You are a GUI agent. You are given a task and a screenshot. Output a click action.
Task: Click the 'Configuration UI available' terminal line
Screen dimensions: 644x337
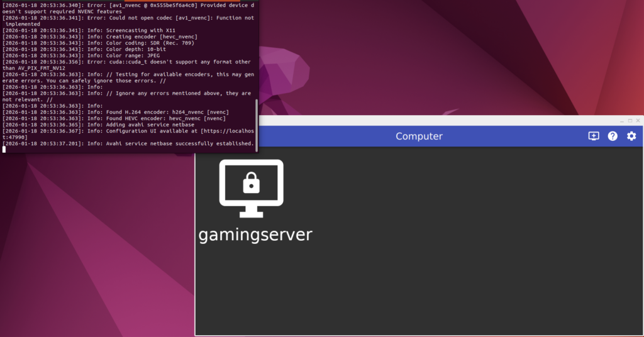click(x=128, y=134)
